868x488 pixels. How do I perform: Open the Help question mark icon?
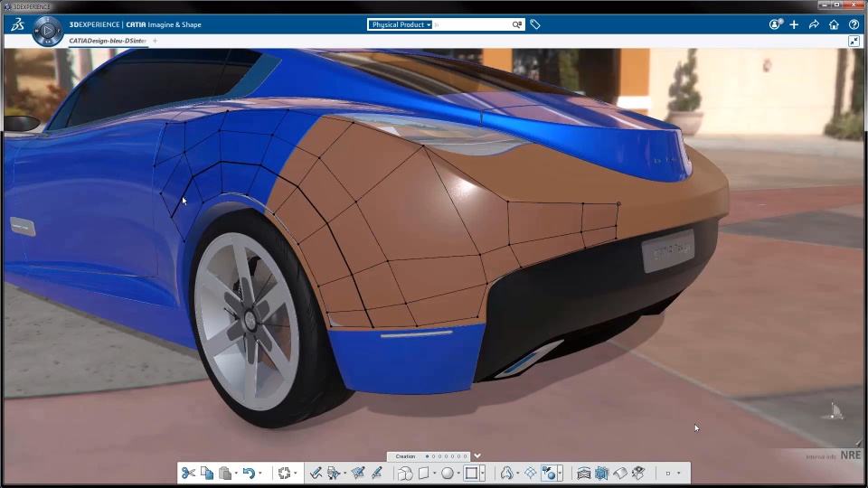point(854,24)
